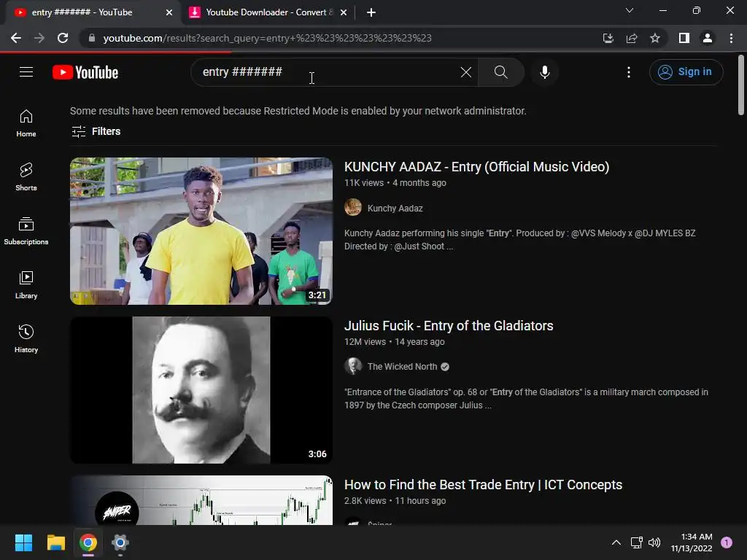Viewport: 747px width, 560px height.
Task: Go to Home in the sidebar
Action: pos(26,123)
